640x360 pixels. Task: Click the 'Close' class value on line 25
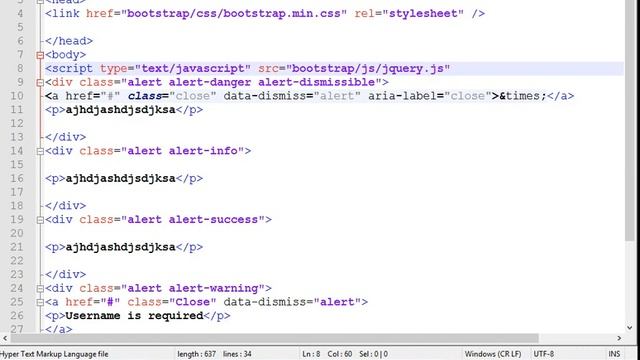[193, 302]
